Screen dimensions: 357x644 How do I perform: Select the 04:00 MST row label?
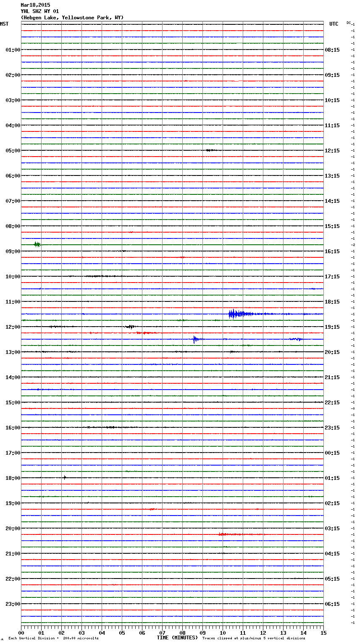(x=13, y=126)
